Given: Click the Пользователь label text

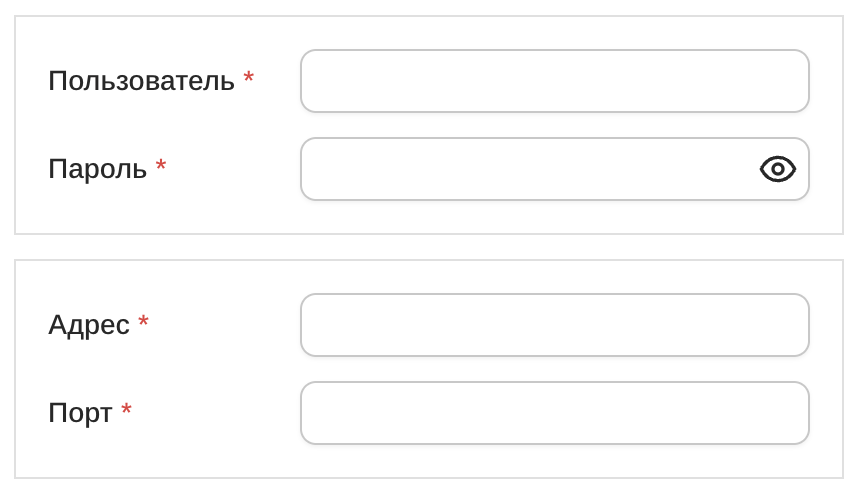Looking at the screenshot, I should click(141, 81).
